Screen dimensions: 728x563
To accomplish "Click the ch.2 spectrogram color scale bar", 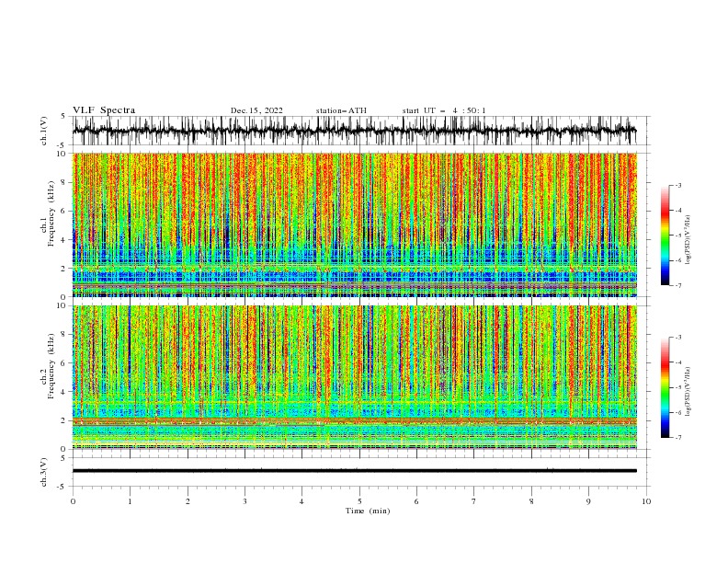I will 665,387.
